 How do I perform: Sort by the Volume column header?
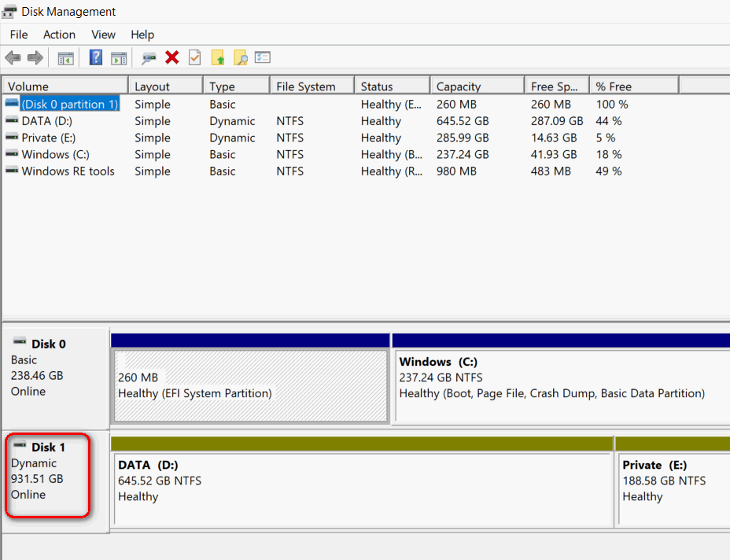click(x=65, y=86)
